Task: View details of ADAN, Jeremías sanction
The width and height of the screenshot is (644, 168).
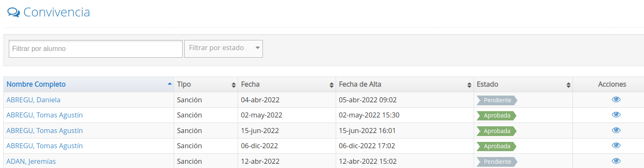Action: tap(616, 161)
